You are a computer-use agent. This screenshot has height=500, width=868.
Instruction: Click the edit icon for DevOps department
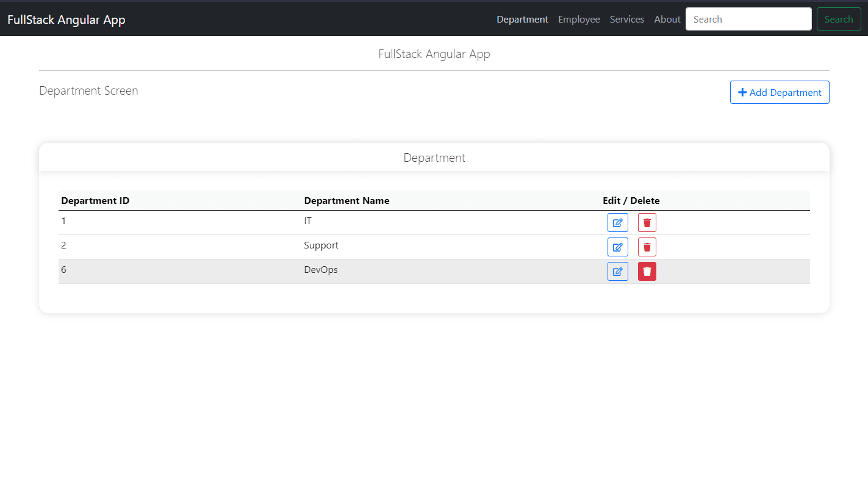[x=617, y=271]
